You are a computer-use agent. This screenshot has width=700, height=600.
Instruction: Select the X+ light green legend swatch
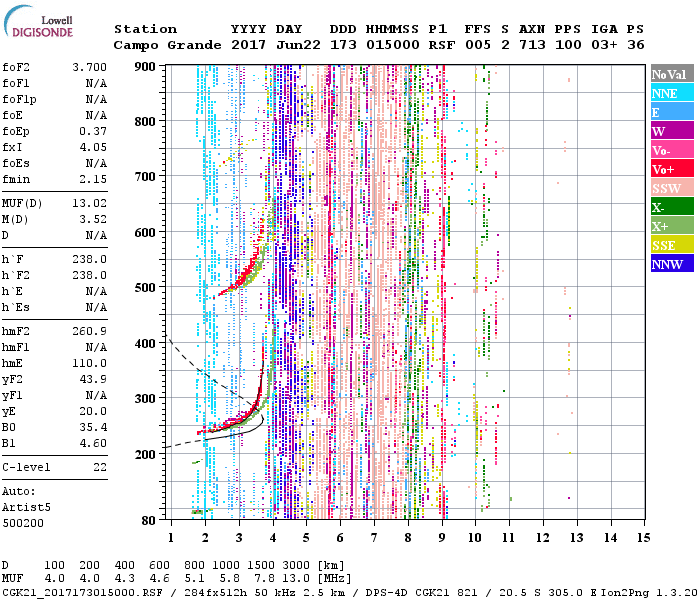click(x=671, y=226)
